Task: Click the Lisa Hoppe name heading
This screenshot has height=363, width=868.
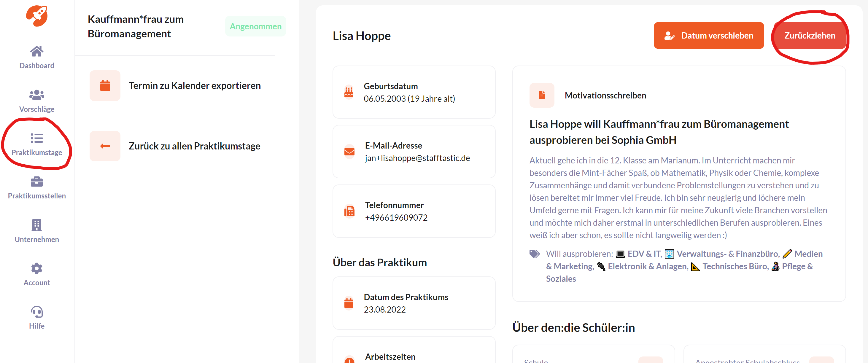Action: (x=361, y=36)
